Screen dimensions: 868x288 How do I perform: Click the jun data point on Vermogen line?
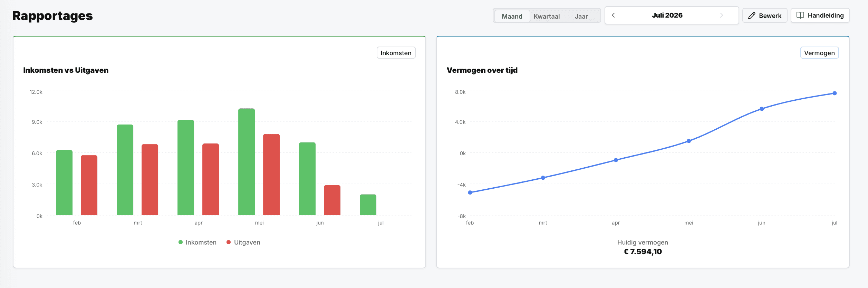click(x=762, y=109)
